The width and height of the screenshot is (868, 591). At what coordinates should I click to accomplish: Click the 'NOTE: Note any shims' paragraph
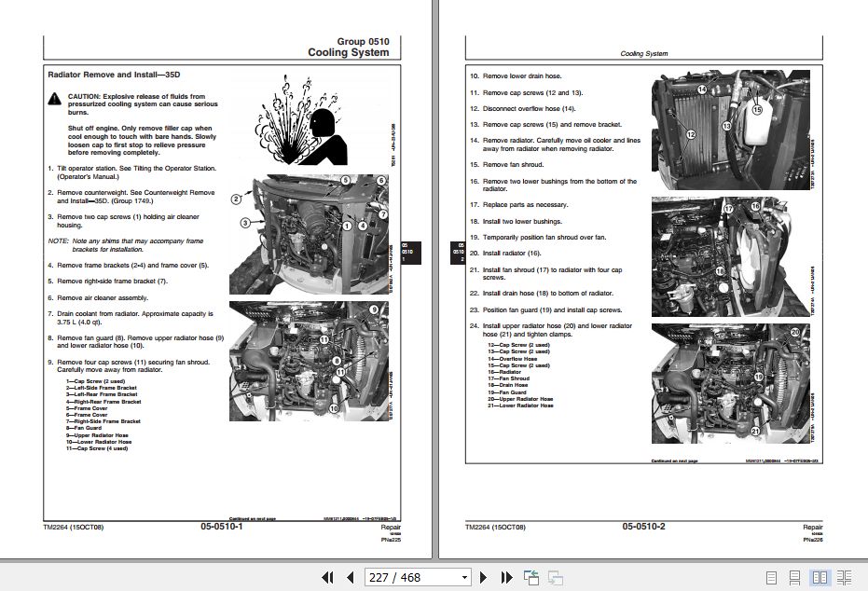[126, 245]
